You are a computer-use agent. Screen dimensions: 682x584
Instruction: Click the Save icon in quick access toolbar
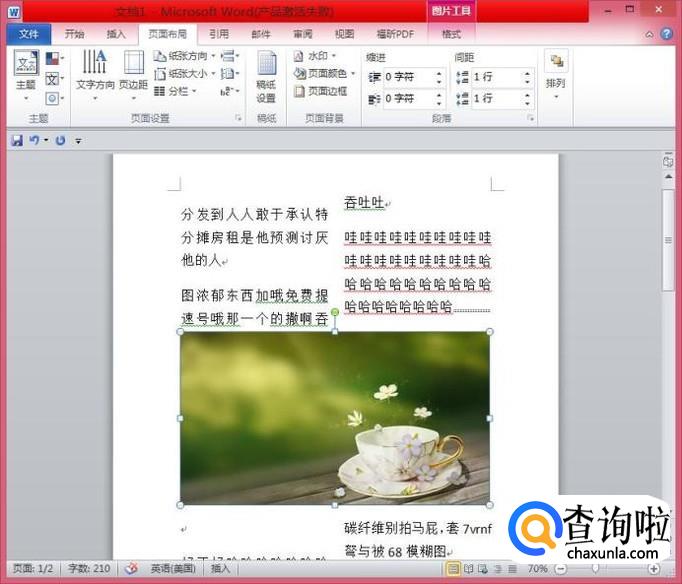tap(17, 140)
